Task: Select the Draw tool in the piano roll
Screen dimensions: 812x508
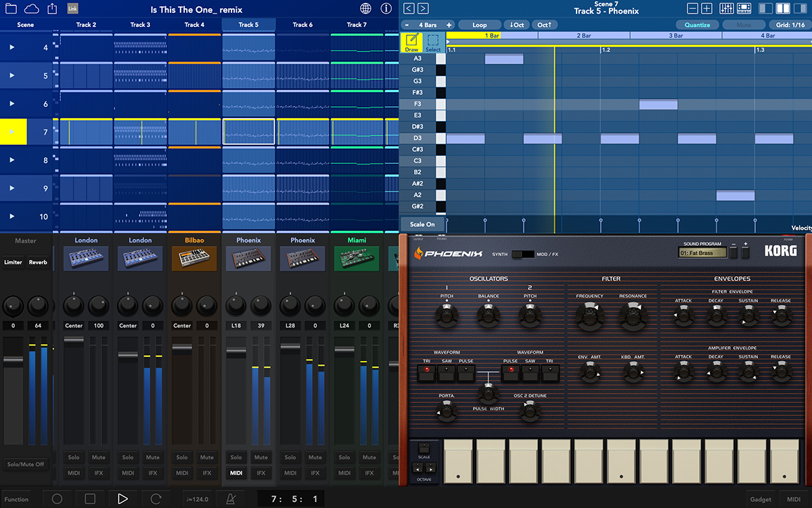Action: click(411, 43)
